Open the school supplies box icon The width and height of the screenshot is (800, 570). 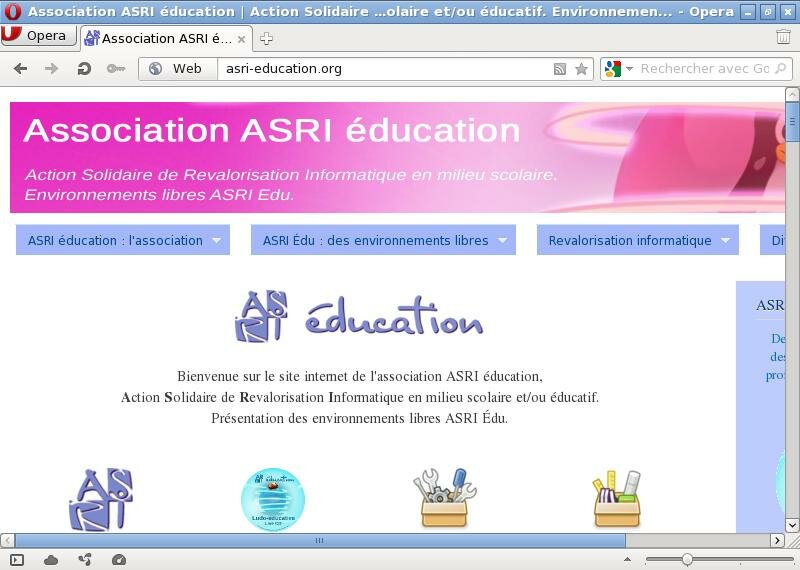pos(617,499)
